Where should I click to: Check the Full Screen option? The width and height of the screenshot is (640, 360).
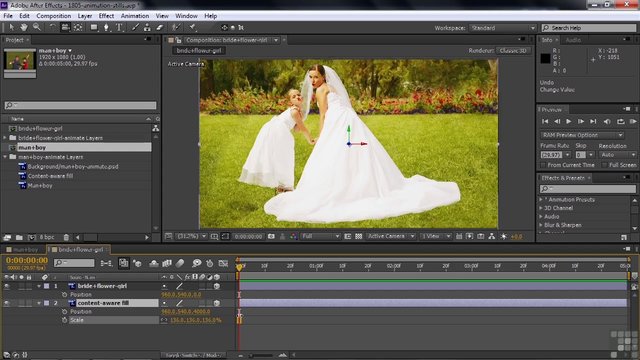click(604, 165)
